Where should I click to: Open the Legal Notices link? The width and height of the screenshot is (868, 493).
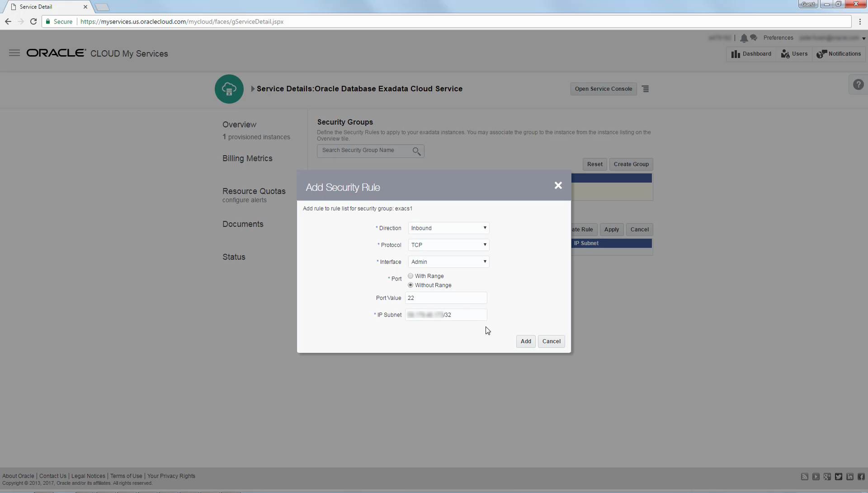(88, 476)
